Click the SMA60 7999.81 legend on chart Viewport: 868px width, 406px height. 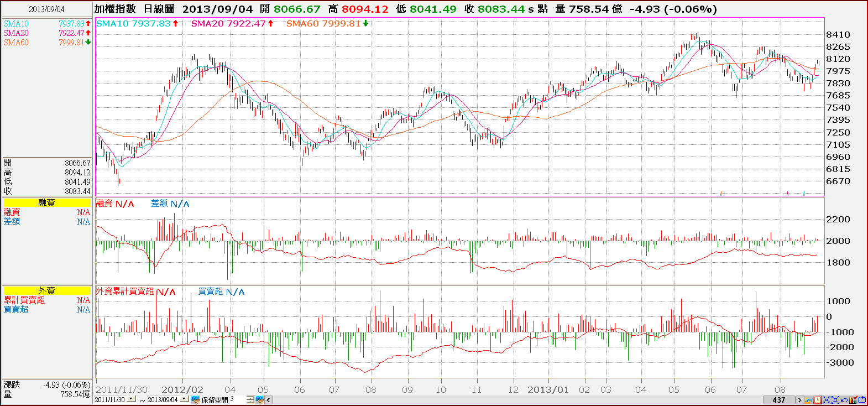point(327,23)
